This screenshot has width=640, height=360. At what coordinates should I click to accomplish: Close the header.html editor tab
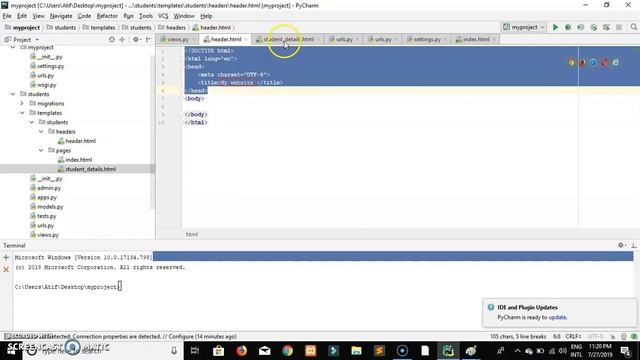[x=246, y=39]
